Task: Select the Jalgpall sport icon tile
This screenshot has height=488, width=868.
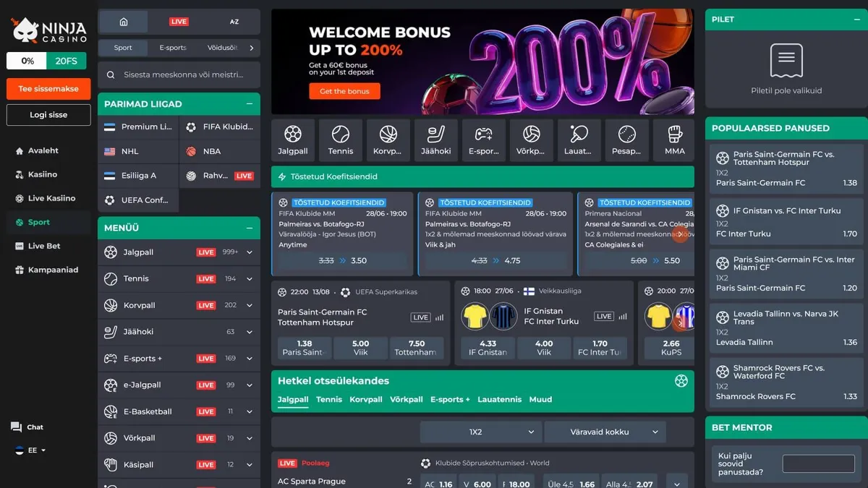Action: click(293, 140)
